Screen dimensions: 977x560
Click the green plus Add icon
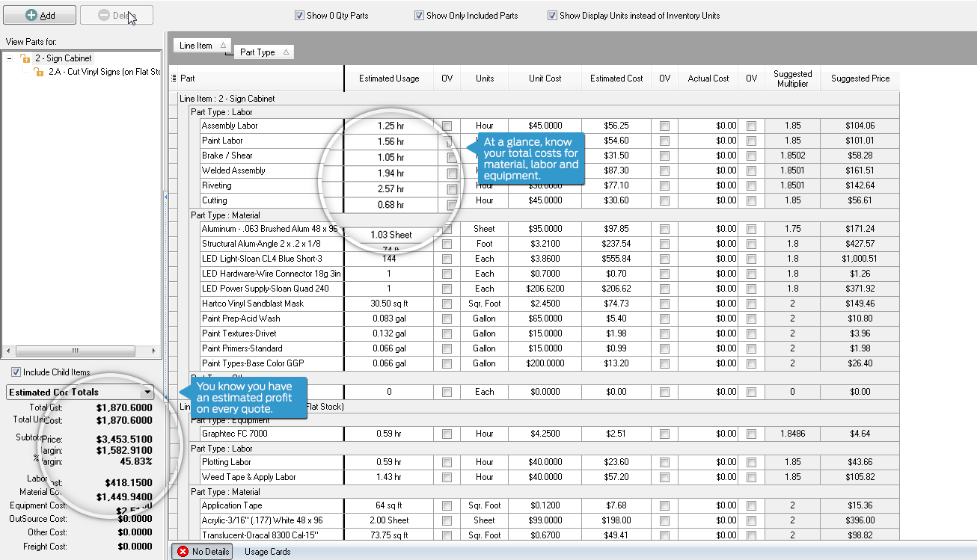31,16
